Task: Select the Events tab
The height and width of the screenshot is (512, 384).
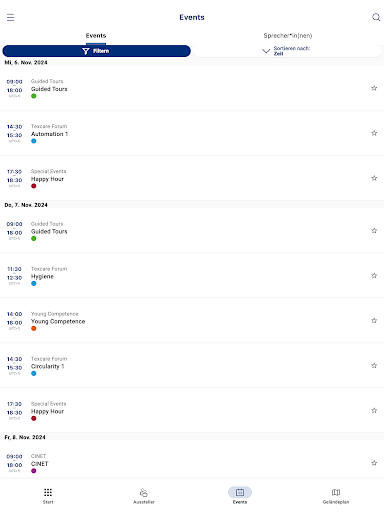Action: click(x=96, y=36)
